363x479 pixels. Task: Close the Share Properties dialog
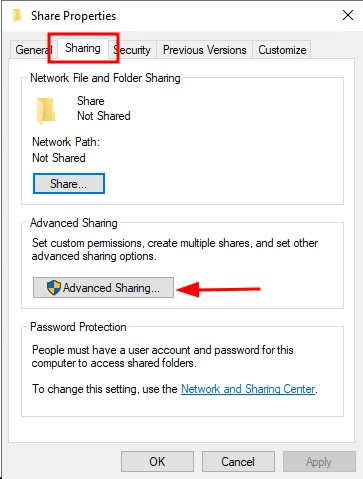tap(348, 15)
